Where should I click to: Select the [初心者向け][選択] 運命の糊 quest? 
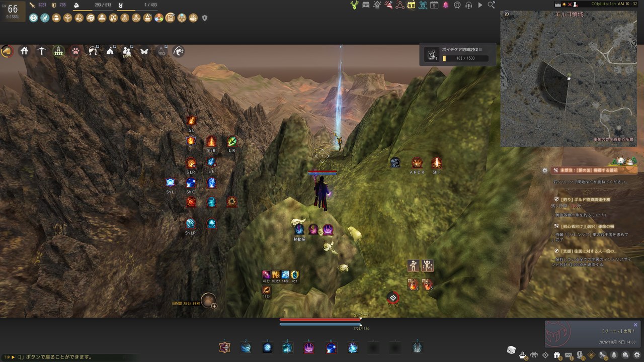tap(584, 227)
